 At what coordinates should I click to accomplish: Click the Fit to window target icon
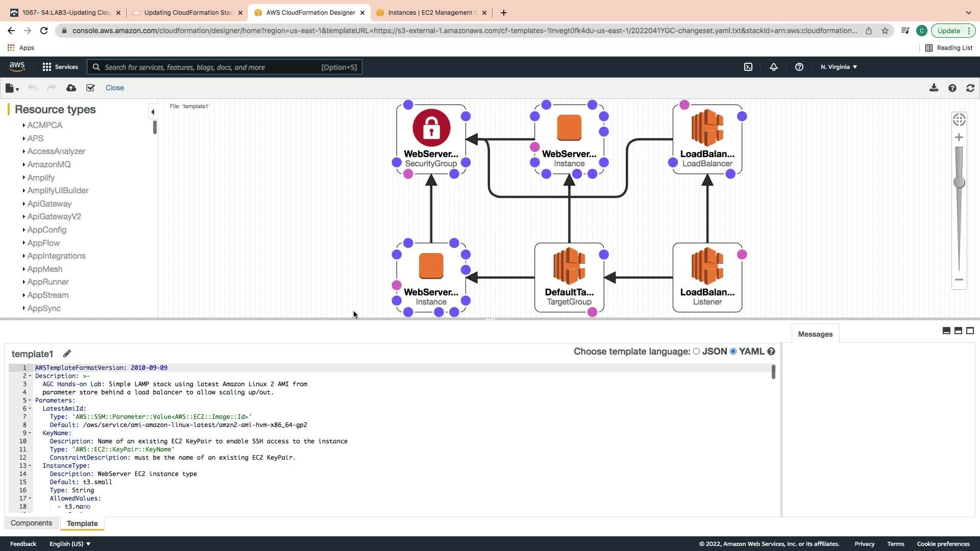click(959, 119)
